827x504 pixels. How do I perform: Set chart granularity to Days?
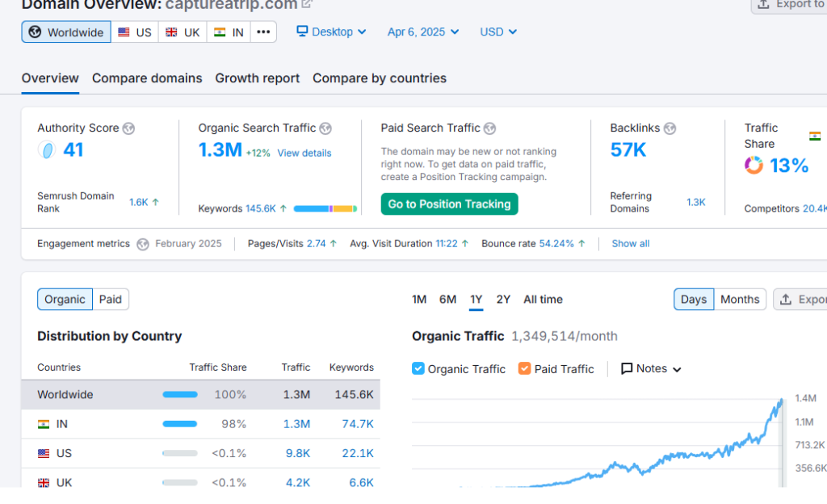[694, 300]
